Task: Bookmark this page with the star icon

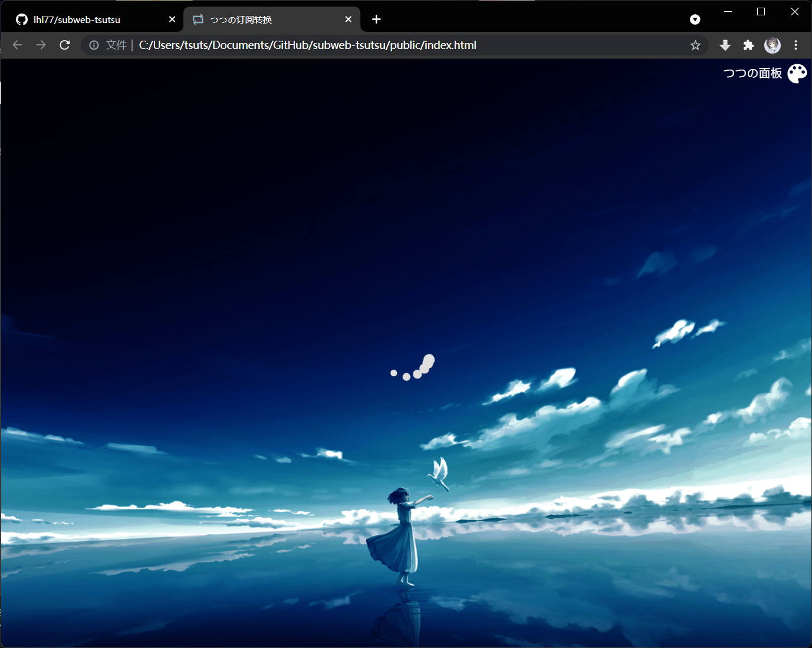Action: click(695, 45)
